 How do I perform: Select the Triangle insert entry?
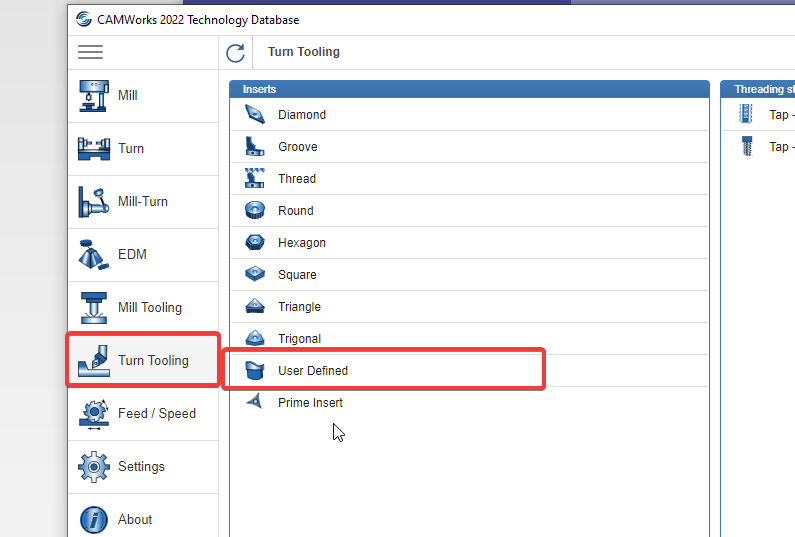(x=469, y=306)
